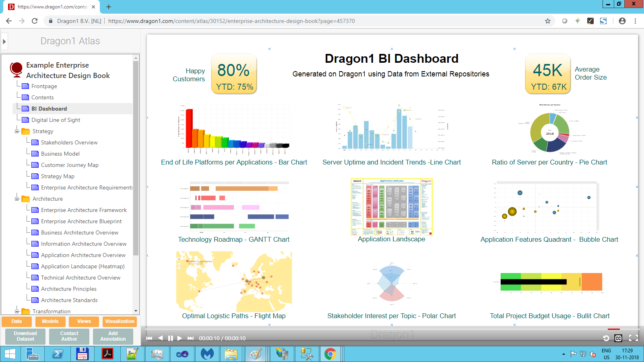Open Windows Start menu

[x=10, y=354]
